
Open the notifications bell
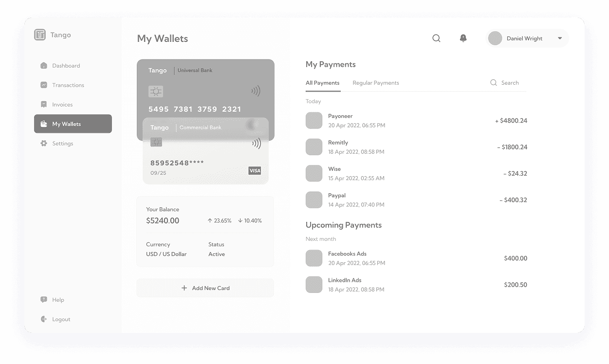[463, 38]
